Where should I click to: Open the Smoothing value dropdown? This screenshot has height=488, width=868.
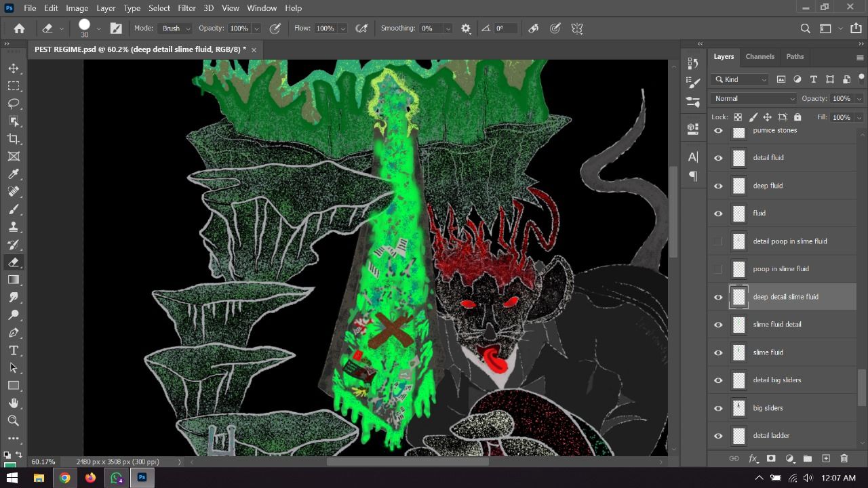(448, 28)
